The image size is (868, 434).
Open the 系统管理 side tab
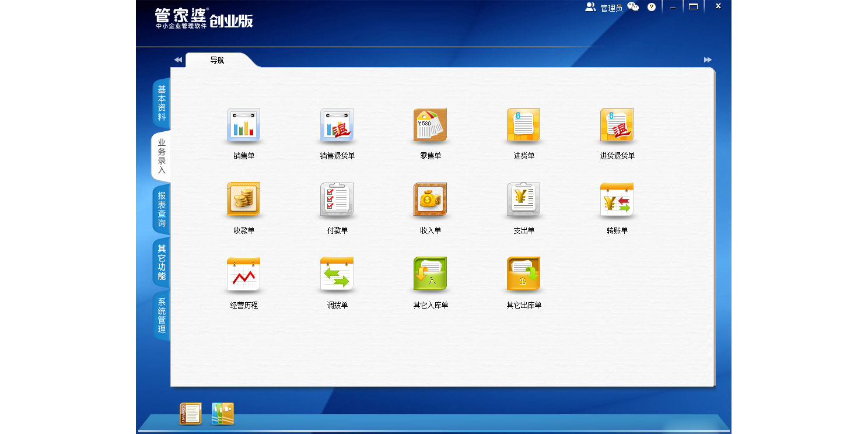[162, 316]
